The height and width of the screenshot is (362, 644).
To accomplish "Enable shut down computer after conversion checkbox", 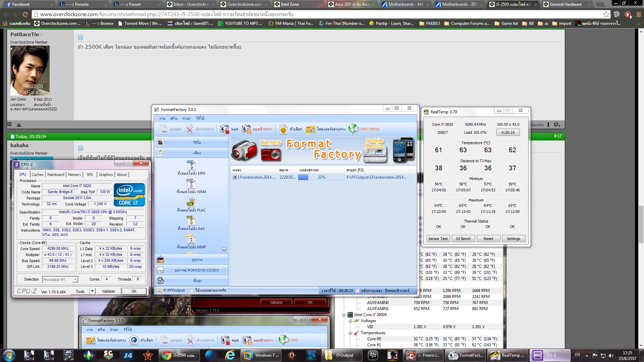I will [x=357, y=291].
